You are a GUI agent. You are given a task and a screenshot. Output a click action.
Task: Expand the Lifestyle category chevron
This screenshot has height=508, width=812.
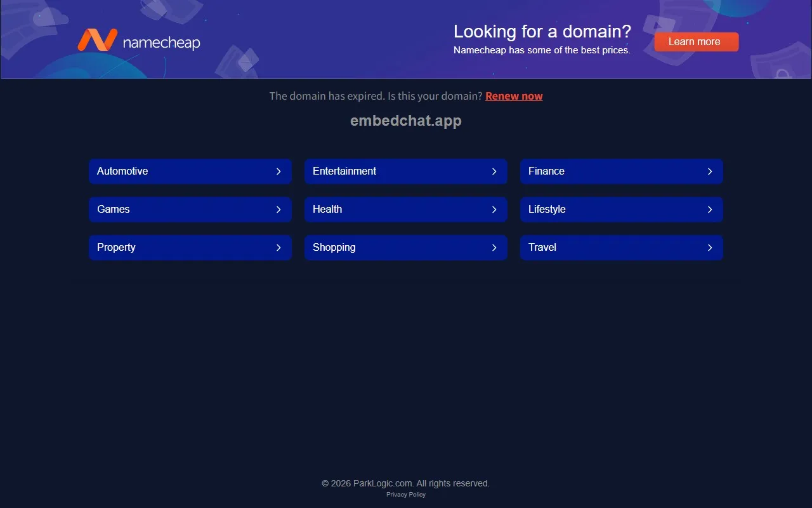pos(709,209)
